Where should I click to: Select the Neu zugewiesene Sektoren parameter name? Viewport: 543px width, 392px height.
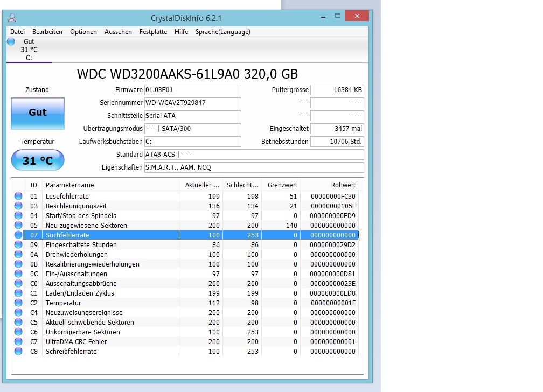pyautogui.click(x=86, y=226)
